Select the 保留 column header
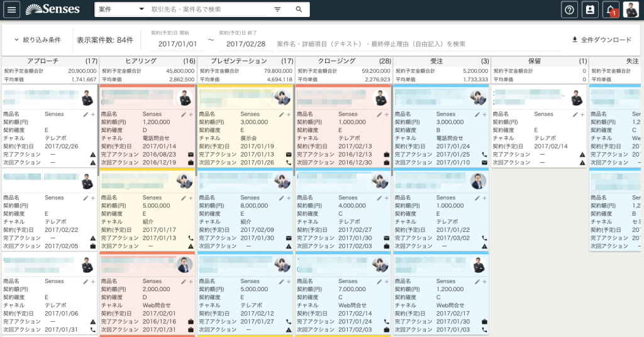 (x=539, y=61)
